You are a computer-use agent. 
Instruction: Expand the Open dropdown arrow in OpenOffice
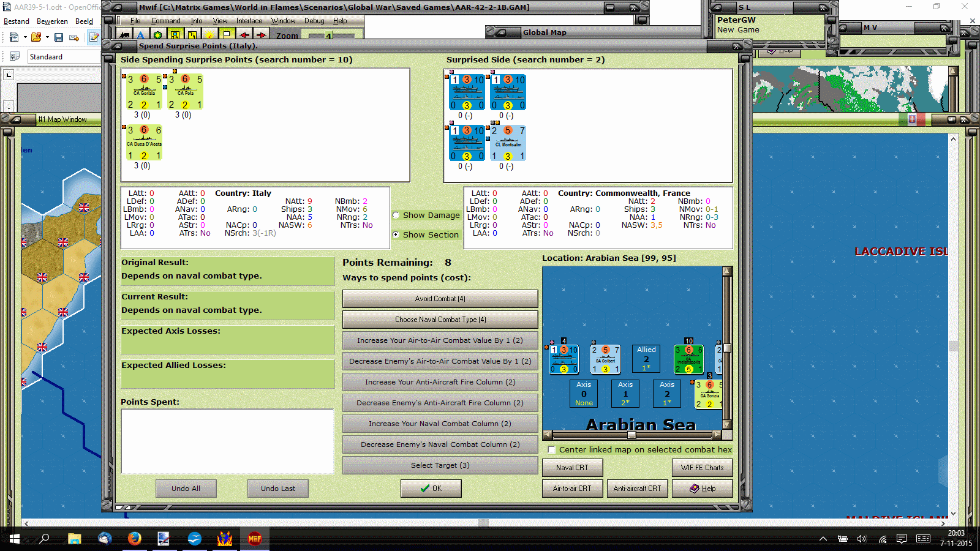pos(47,37)
